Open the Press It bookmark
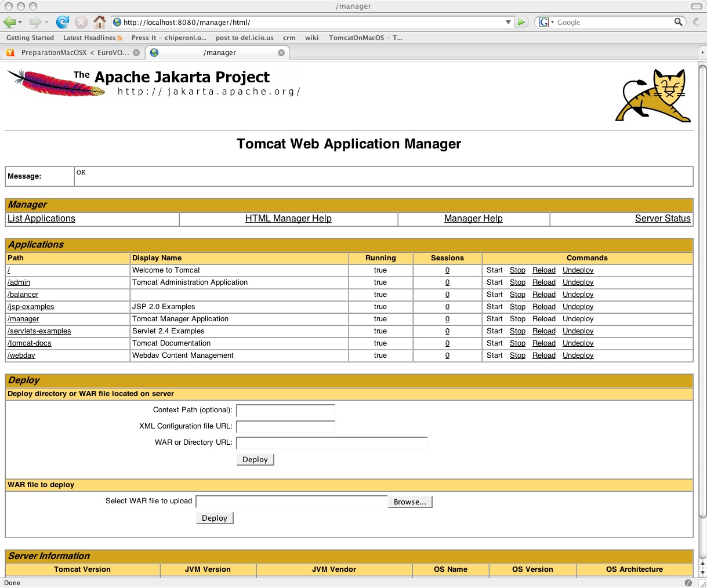This screenshot has height=588, width=707. click(x=169, y=38)
